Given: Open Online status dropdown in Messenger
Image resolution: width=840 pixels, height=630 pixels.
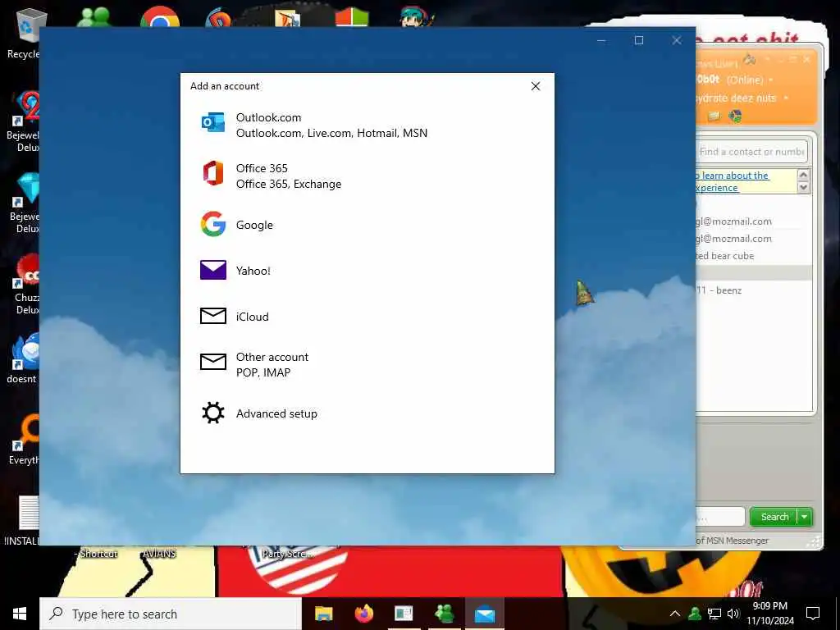Looking at the screenshot, I should (771, 80).
